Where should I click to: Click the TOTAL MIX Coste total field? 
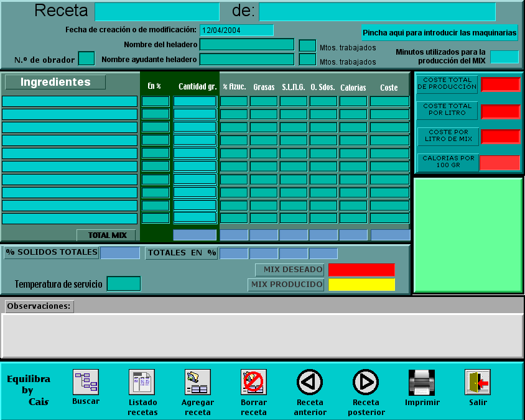pyautogui.click(x=391, y=235)
